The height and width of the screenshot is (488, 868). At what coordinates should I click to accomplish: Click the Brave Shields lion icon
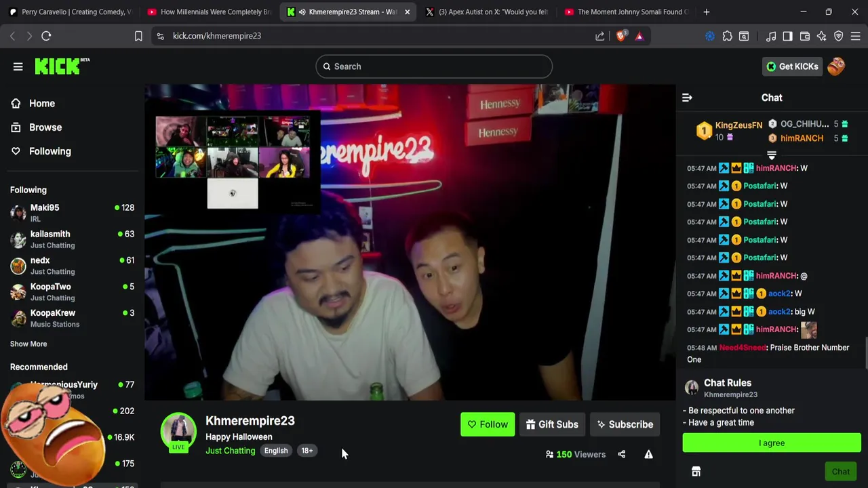(x=620, y=36)
